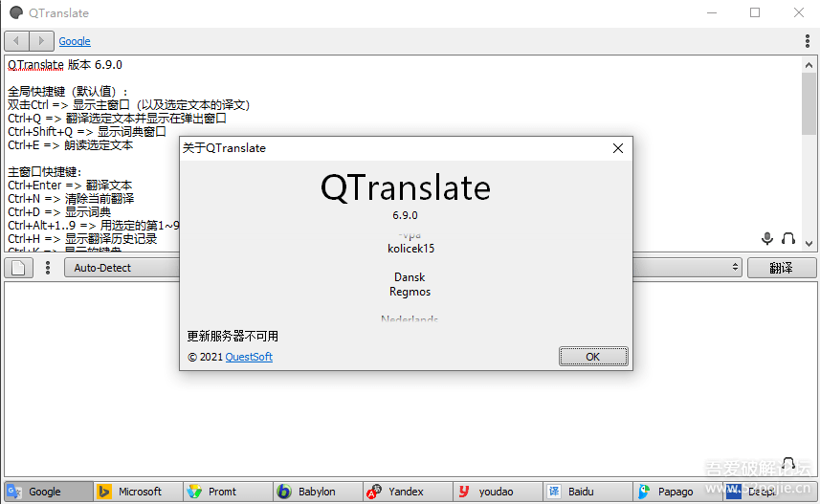Open the QuestSoft link
820x504 pixels.
[x=249, y=357]
